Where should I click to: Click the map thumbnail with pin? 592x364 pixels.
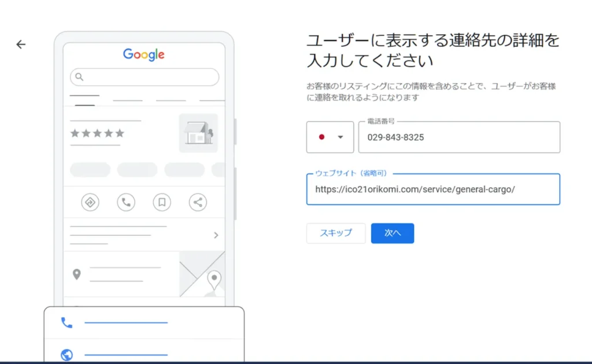click(202, 274)
